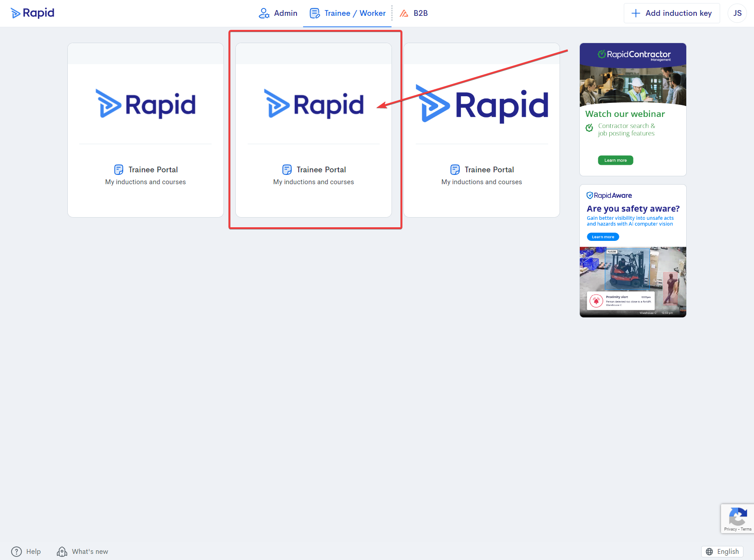
Task: Click the Trainee Portal icon in third card
Action: click(455, 170)
